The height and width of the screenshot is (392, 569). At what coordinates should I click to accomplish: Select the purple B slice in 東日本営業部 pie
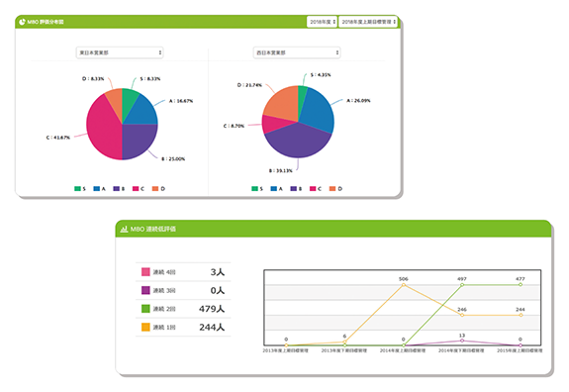click(138, 140)
